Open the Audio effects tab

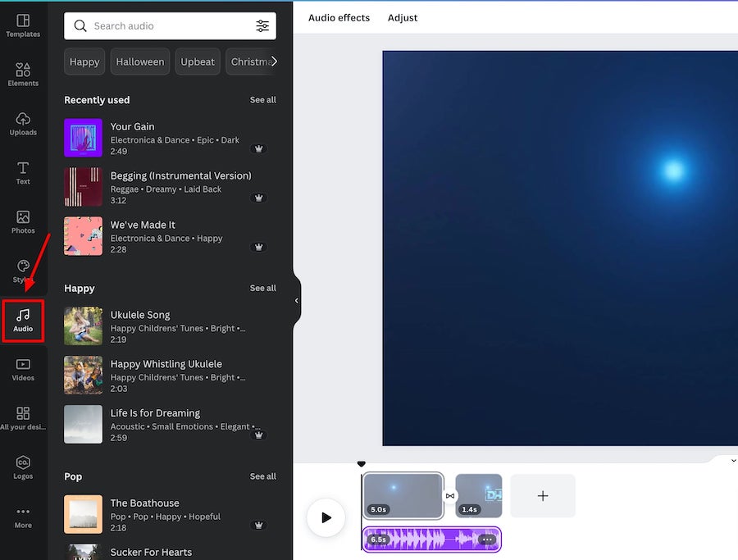point(339,18)
